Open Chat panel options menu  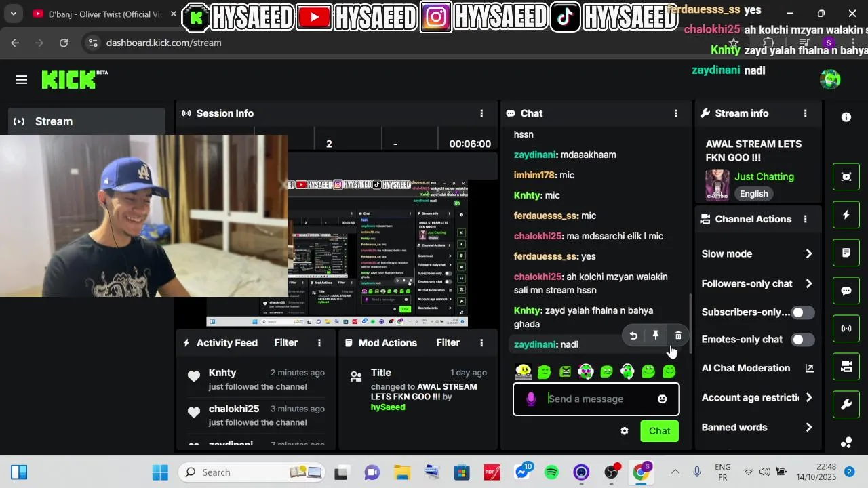tap(675, 113)
